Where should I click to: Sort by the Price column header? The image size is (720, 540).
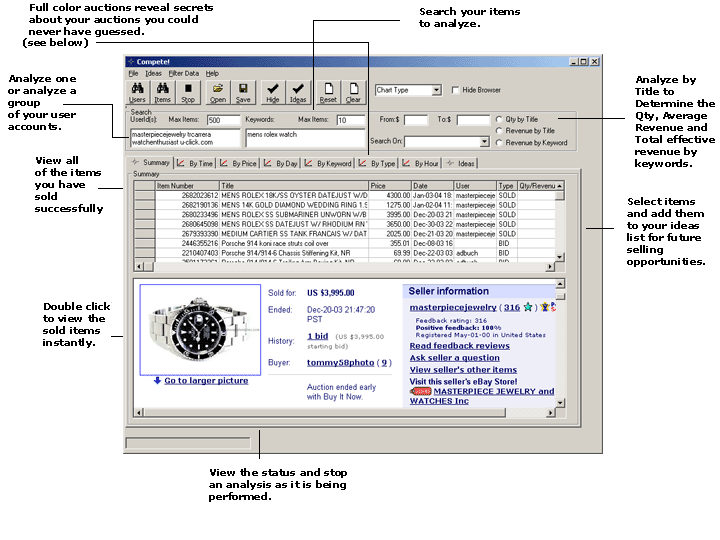(x=390, y=186)
